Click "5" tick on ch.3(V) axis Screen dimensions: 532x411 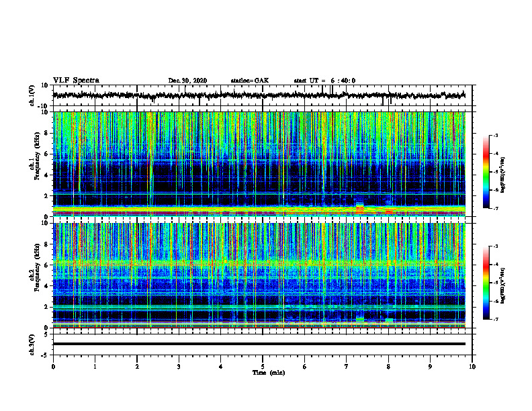click(46, 334)
